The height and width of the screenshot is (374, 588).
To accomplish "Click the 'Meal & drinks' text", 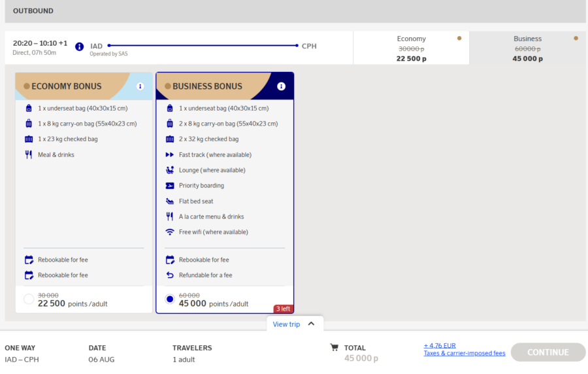I will [x=56, y=154].
